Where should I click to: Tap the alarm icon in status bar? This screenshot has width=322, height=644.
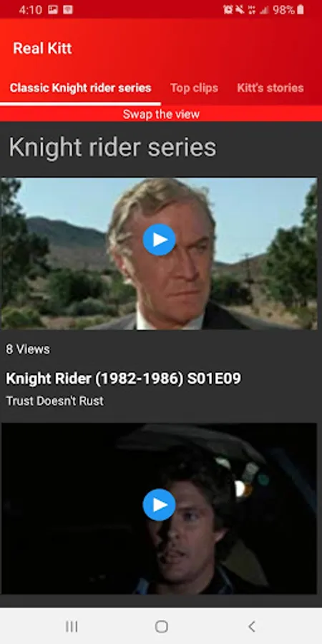click(228, 10)
